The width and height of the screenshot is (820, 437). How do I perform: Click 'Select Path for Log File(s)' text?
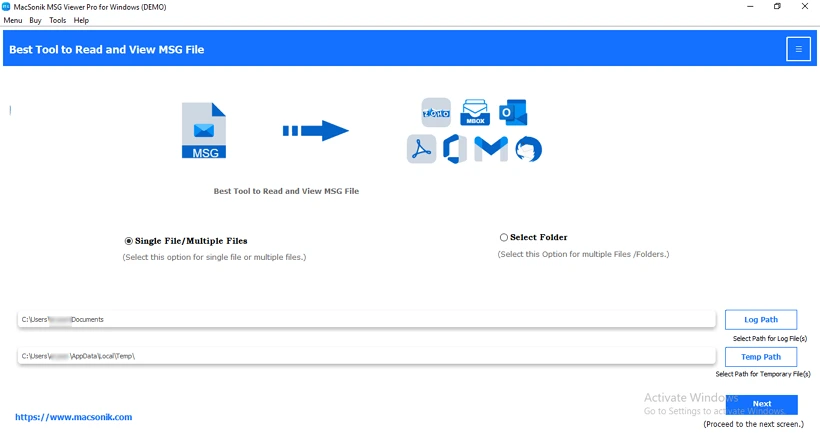(770, 339)
